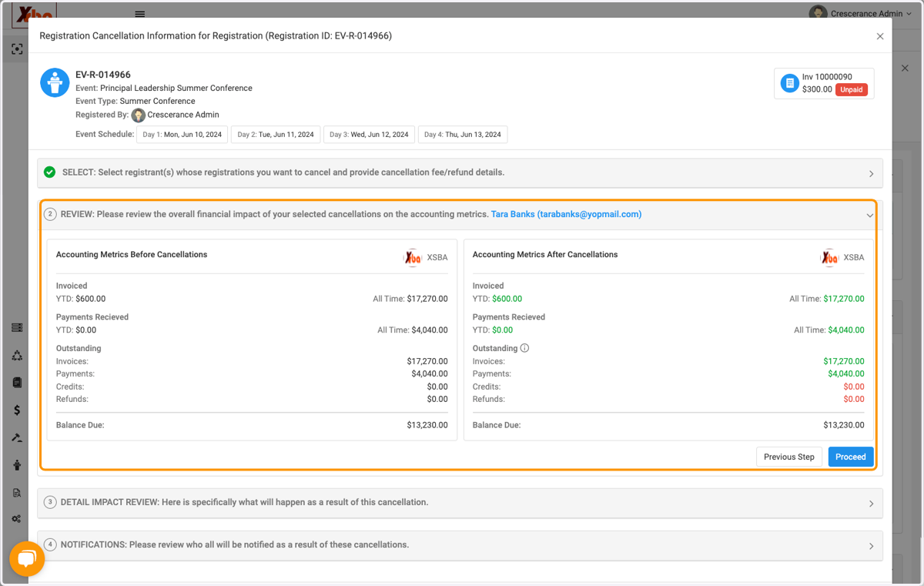Click the person figure sidebar icon

pos(17,465)
